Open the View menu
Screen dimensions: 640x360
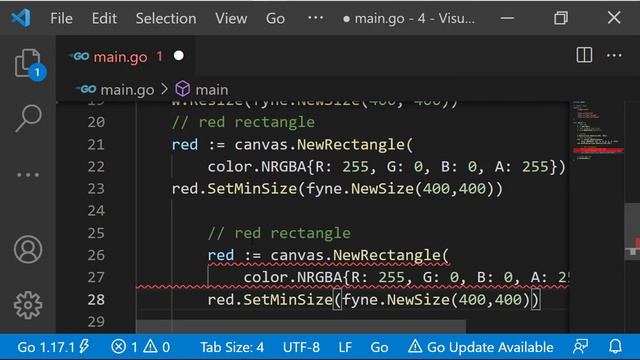coord(231,18)
